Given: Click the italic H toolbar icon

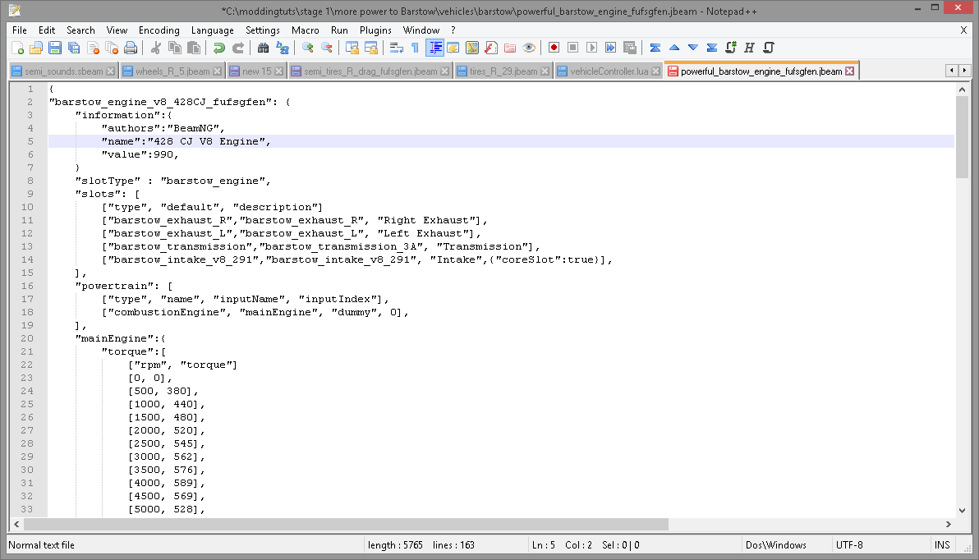Looking at the screenshot, I should coord(749,48).
